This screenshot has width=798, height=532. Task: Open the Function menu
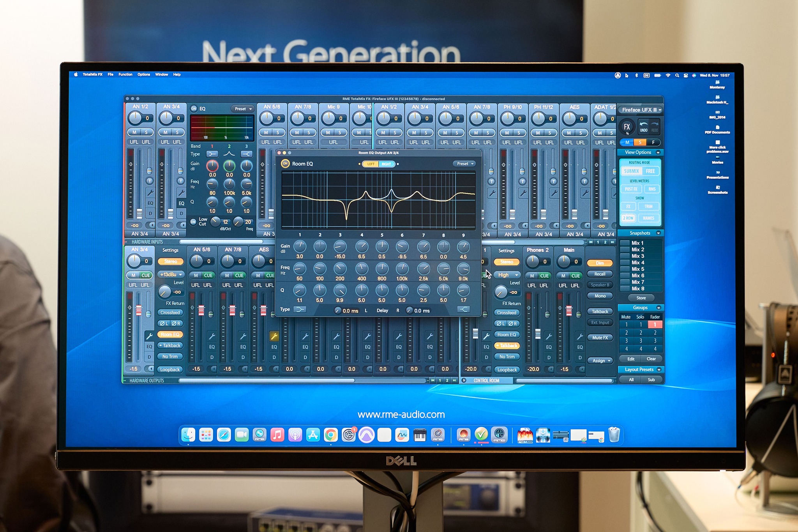(x=125, y=74)
